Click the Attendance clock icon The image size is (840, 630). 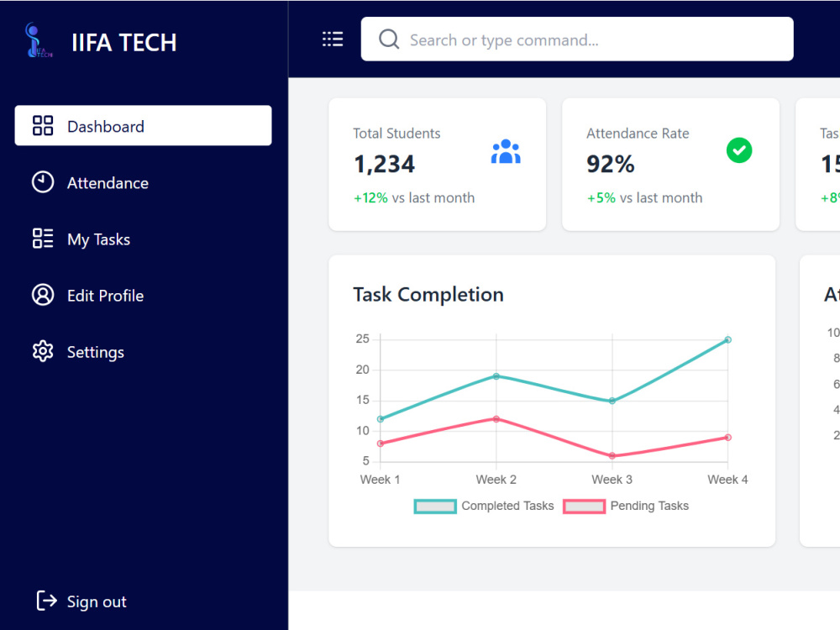click(43, 182)
